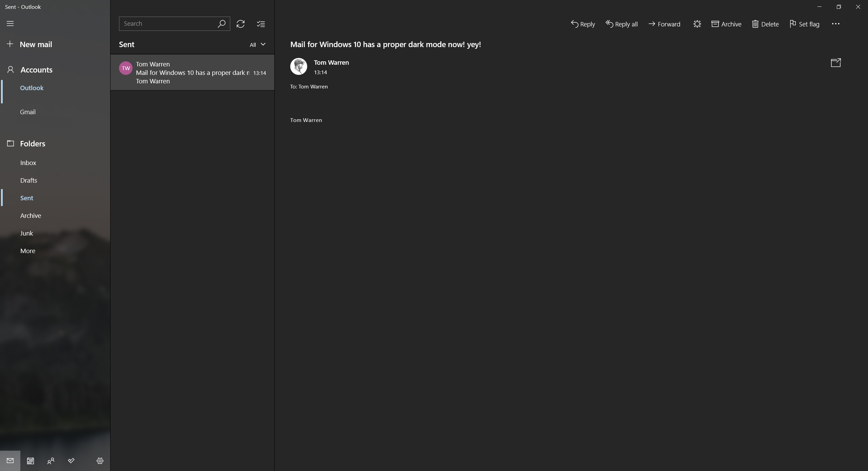This screenshot has height=471, width=868.
Task: Expand the All messages filter dropdown
Action: click(x=258, y=44)
